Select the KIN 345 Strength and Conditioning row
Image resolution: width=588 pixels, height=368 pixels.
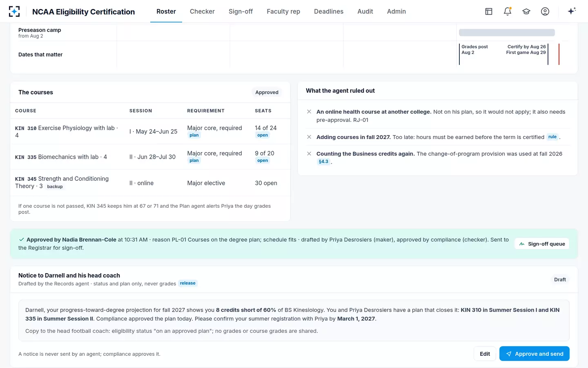[150, 183]
